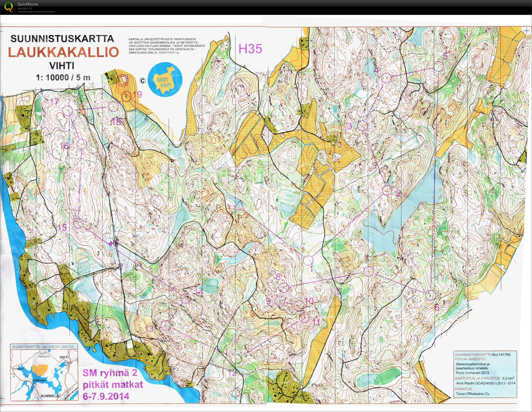Select the start triangle on the map

(239, 205)
